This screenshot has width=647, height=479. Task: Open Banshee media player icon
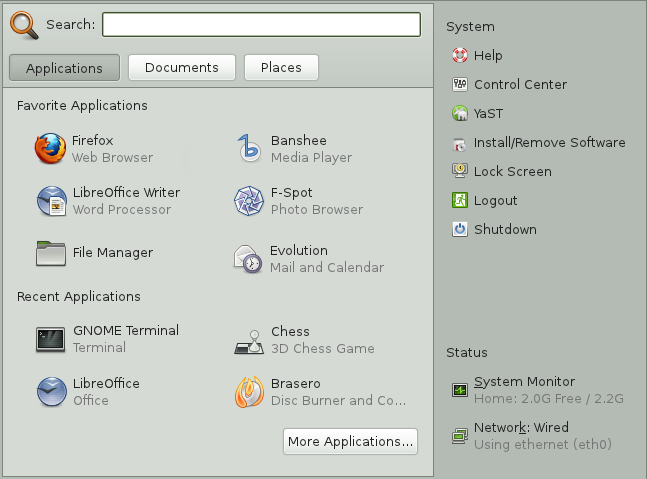pyautogui.click(x=249, y=149)
